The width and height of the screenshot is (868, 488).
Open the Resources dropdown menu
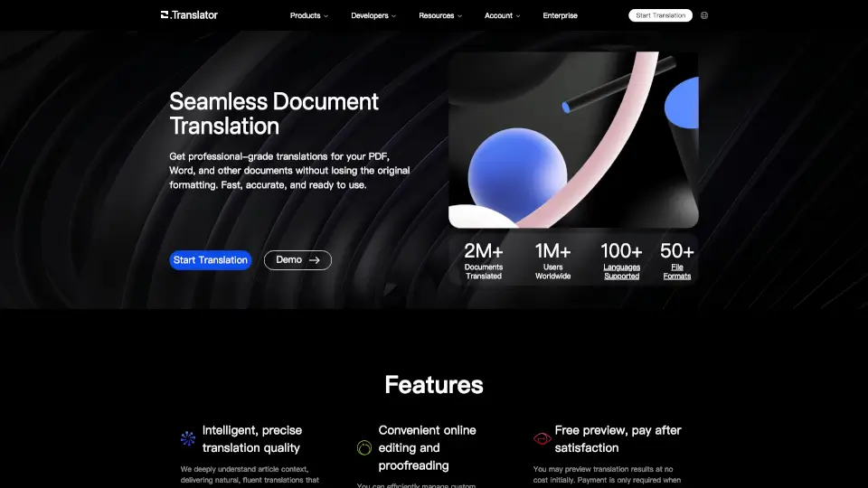(440, 15)
